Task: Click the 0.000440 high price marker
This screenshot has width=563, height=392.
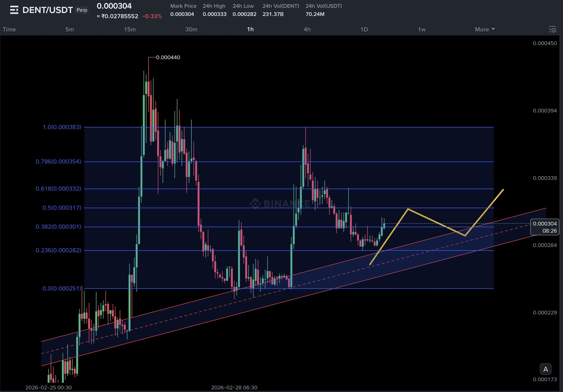Action: (x=168, y=57)
